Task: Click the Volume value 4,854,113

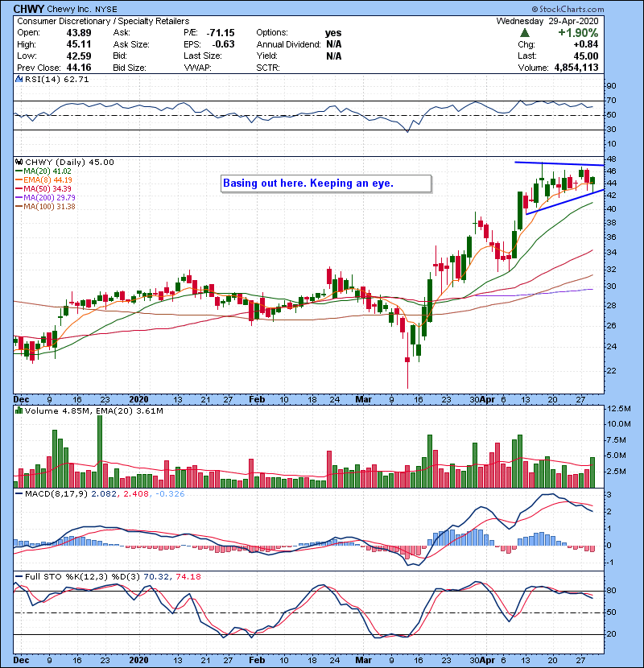Action: (x=576, y=68)
